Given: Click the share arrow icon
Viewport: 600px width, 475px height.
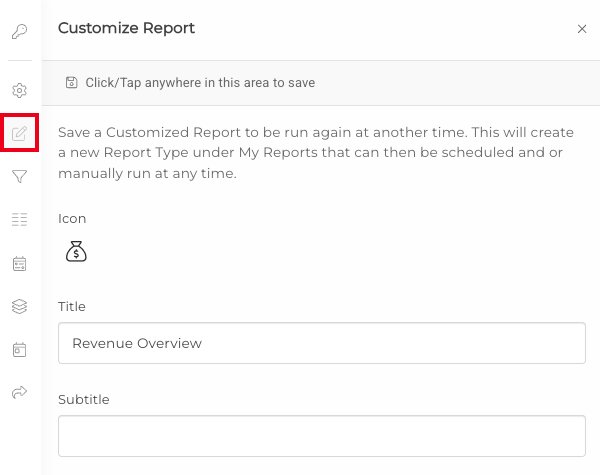Looking at the screenshot, I should click(19, 392).
